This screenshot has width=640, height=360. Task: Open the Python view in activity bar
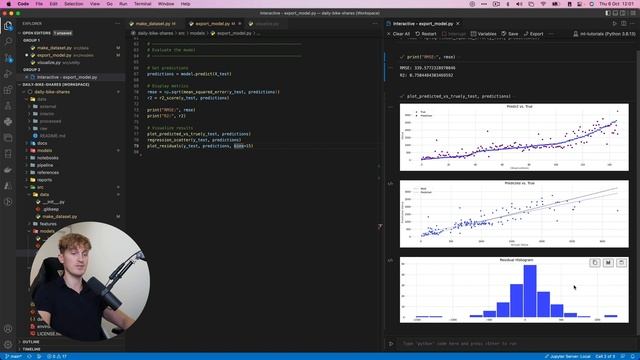pos(8,122)
